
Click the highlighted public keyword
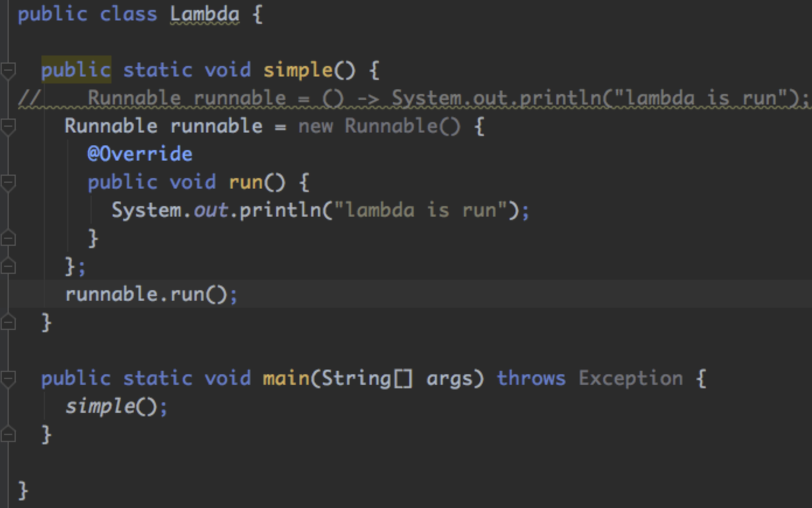[x=75, y=69]
